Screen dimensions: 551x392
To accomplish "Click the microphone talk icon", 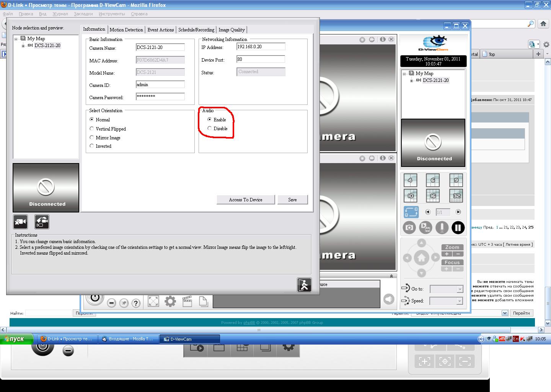I will pos(442,228).
